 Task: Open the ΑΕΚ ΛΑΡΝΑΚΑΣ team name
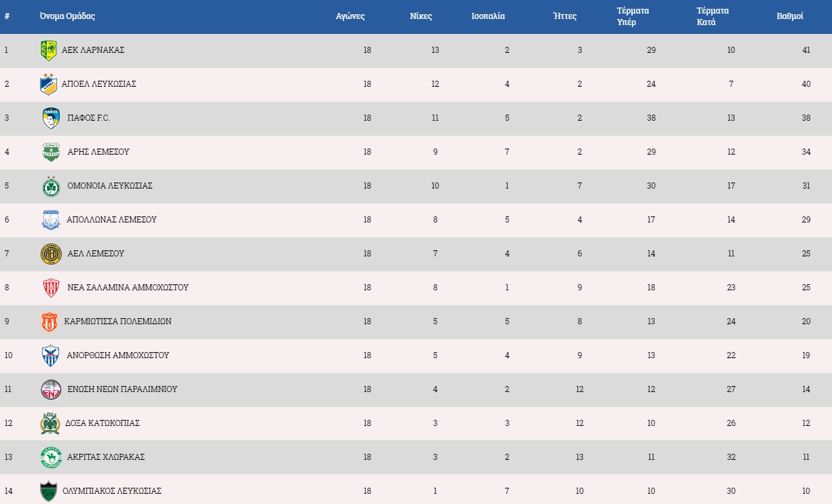(93, 50)
